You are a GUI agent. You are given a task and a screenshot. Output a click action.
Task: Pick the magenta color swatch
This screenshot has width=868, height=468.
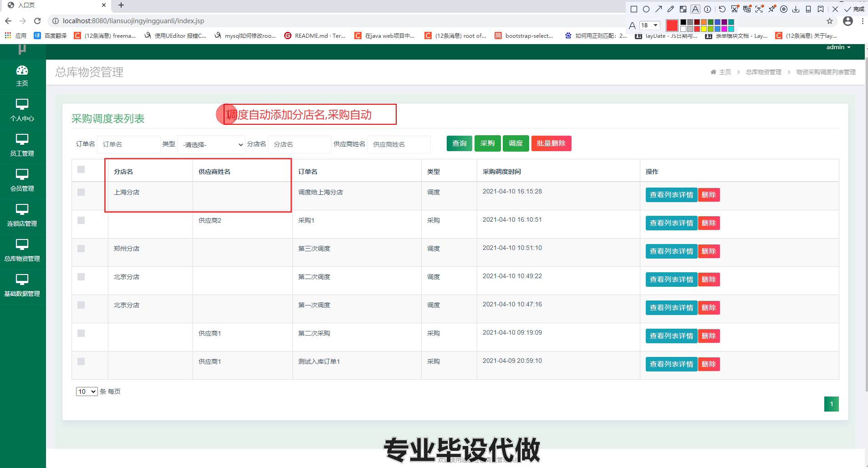point(724,29)
